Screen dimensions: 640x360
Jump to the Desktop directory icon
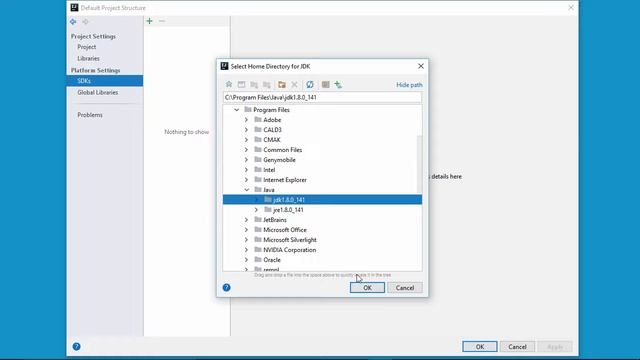(242, 84)
